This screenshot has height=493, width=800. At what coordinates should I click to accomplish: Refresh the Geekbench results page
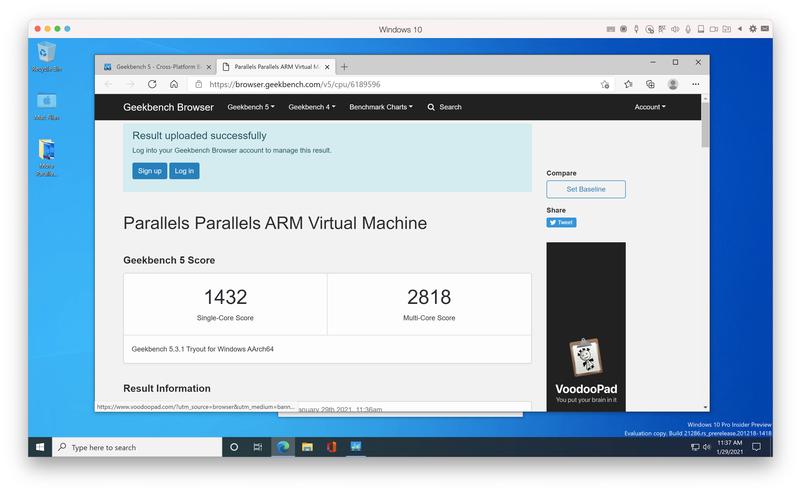click(152, 85)
